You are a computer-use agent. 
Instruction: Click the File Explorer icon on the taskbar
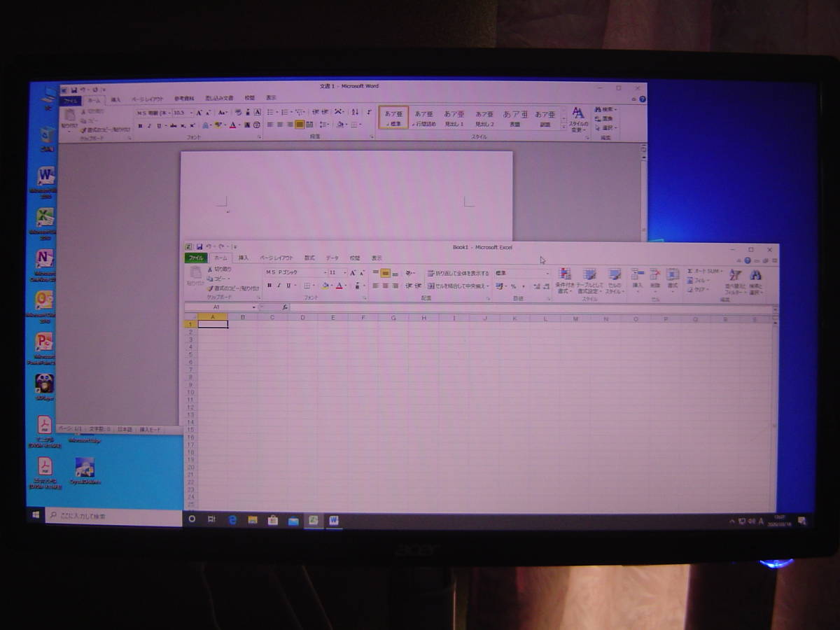(253, 520)
